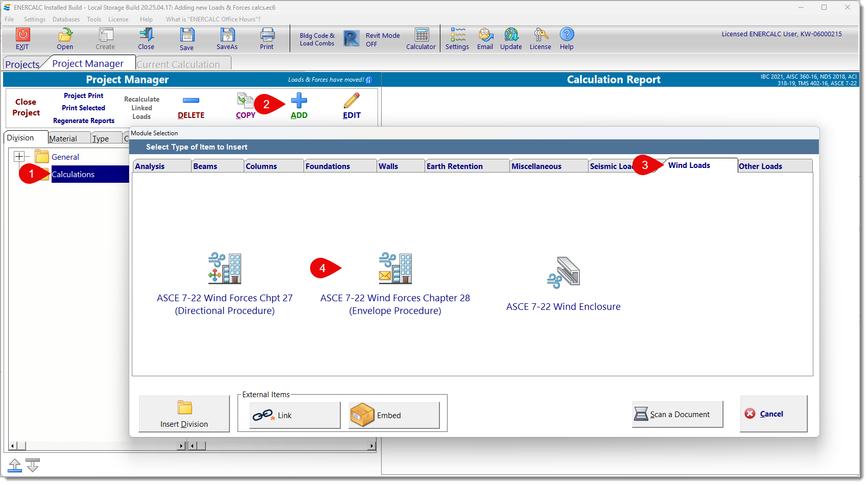Click Print Selected link
Screen dimensions: 868x485
(84, 108)
